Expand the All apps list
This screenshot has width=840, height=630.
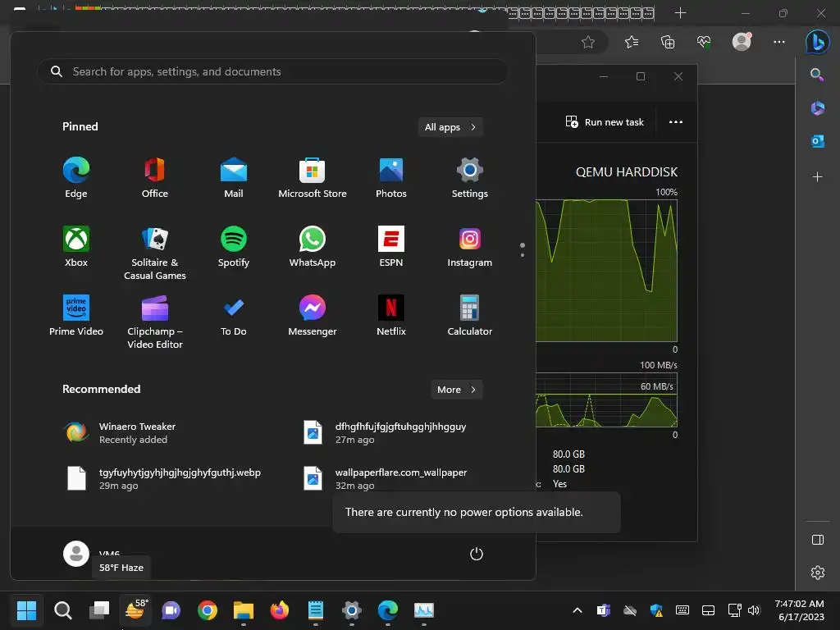(450, 127)
